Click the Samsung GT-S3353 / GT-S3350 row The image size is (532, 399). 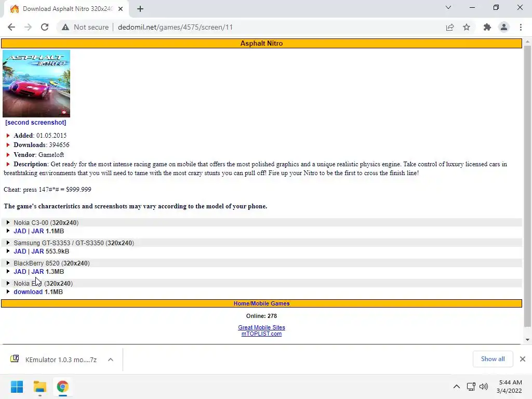pyautogui.click(x=262, y=243)
